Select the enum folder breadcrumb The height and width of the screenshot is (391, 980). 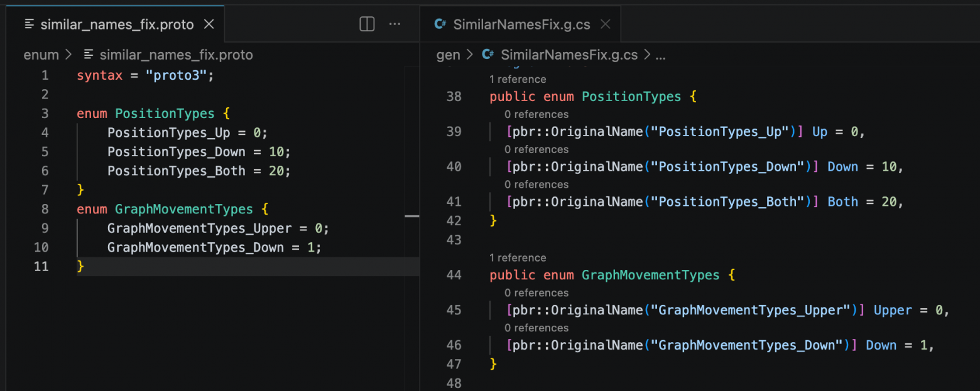[41, 55]
